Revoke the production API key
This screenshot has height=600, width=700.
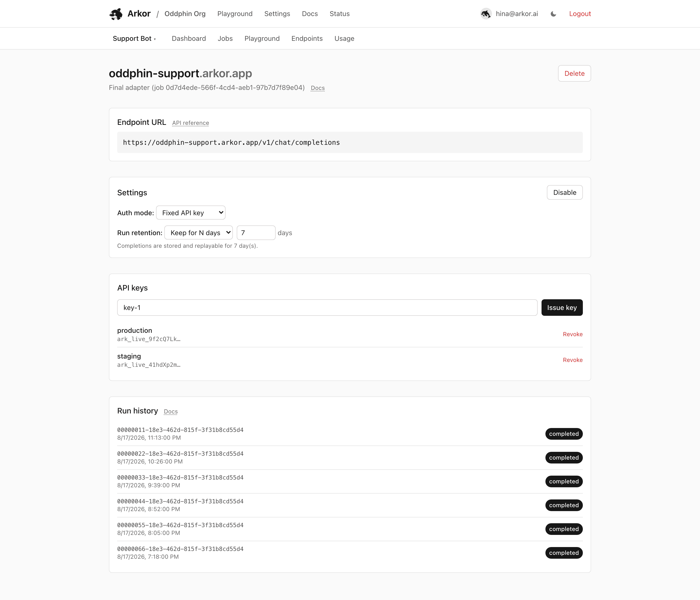click(573, 334)
